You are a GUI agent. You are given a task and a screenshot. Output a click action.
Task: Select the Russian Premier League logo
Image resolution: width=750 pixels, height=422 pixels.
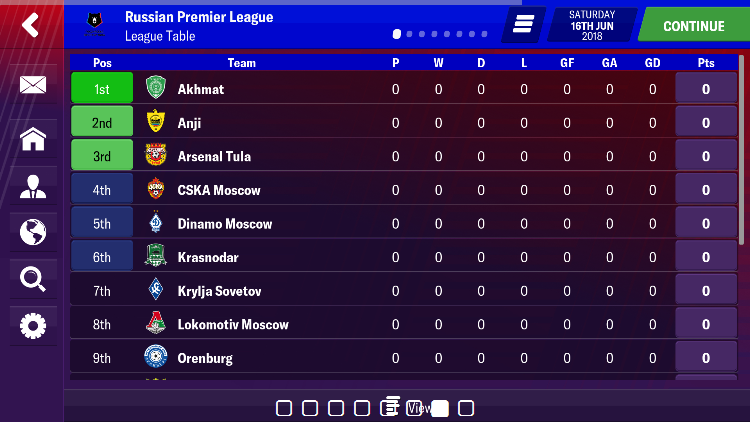[x=95, y=24]
